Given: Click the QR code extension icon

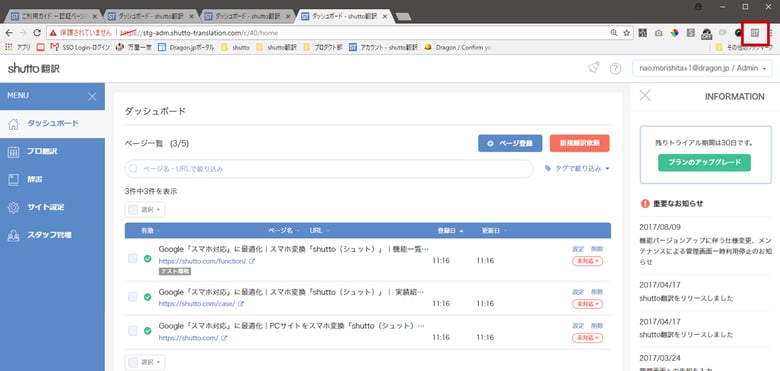Looking at the screenshot, I should tap(643, 33).
